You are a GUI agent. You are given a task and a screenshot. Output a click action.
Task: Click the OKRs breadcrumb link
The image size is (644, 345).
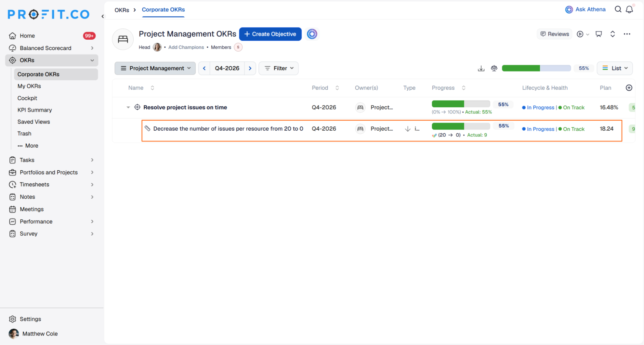coord(122,10)
